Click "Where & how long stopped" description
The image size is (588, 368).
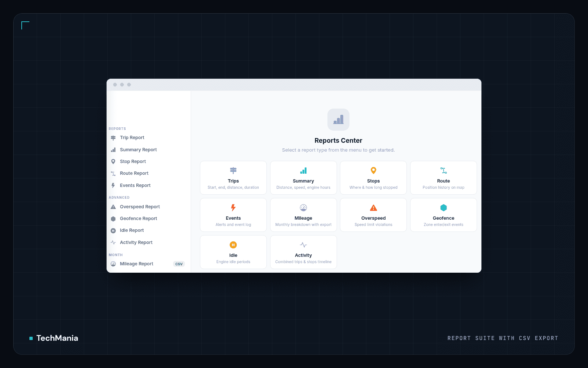pos(373,188)
